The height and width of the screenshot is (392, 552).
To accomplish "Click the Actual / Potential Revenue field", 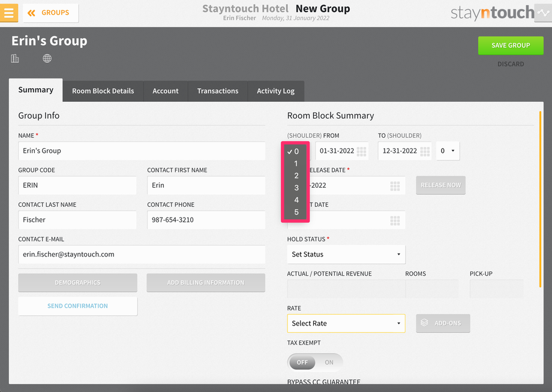I will tap(346, 289).
